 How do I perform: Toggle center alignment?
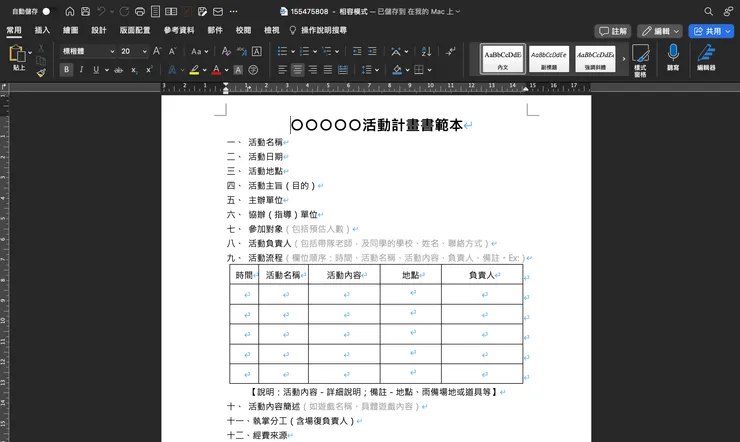(297, 70)
